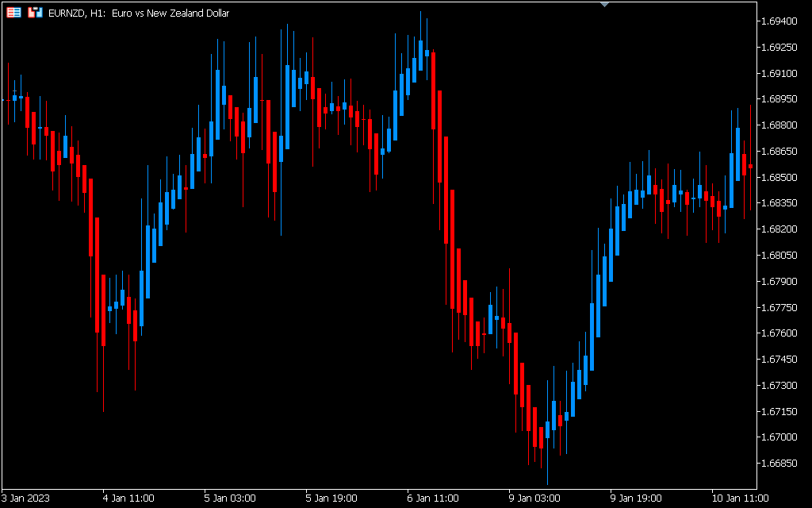The width and height of the screenshot is (812, 508).
Task: Select the 1.69100 price scale value
Action: (x=779, y=73)
